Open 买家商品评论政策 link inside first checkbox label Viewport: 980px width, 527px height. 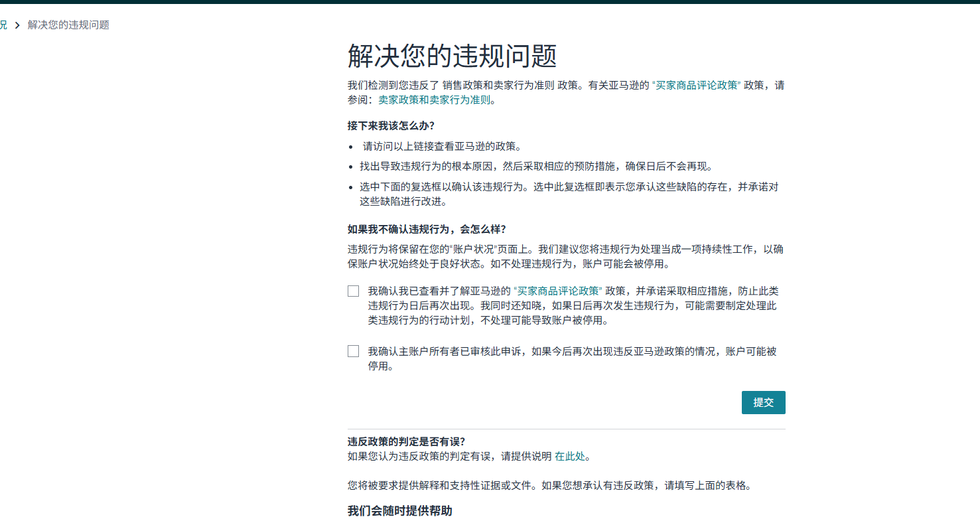coord(558,291)
